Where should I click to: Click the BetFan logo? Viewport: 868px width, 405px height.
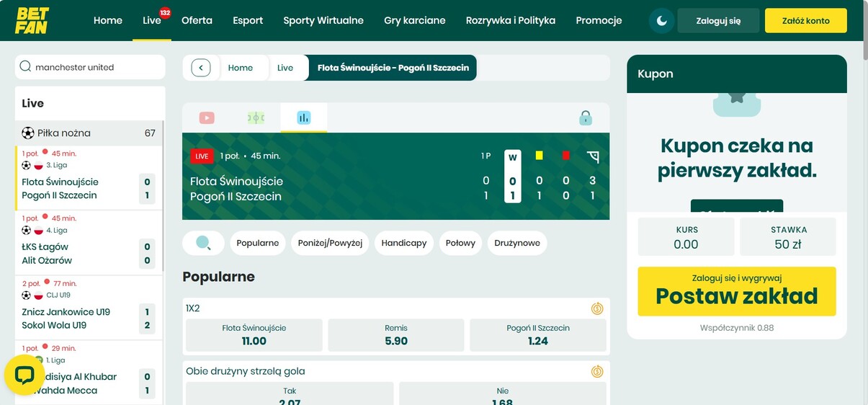(x=32, y=20)
